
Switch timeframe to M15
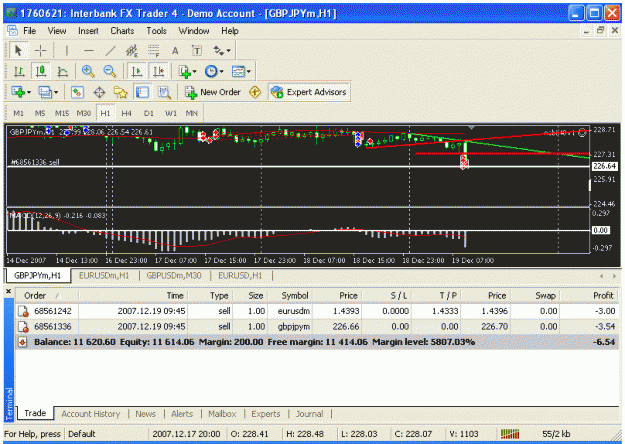click(62, 113)
